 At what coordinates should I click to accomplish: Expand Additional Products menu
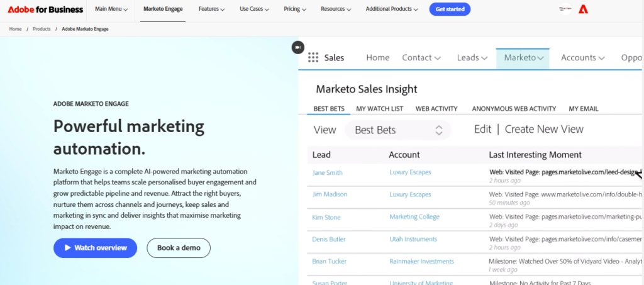tap(392, 9)
